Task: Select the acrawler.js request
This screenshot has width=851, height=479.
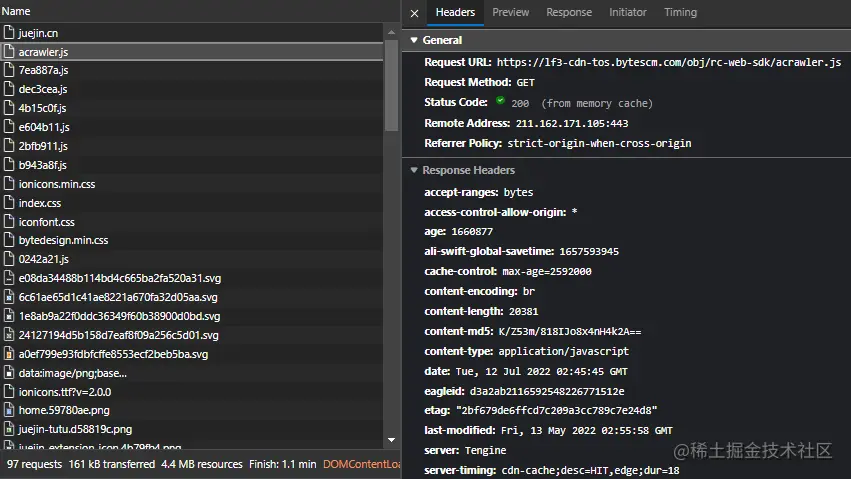Action: pyautogui.click(x=192, y=52)
